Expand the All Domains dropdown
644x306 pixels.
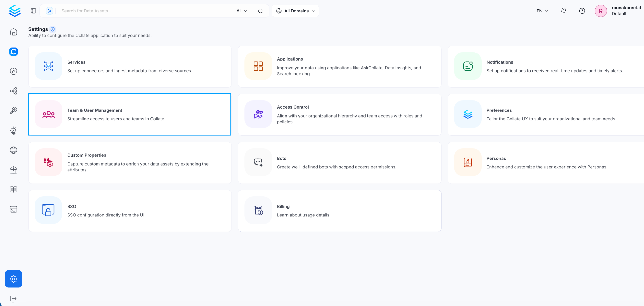point(295,11)
